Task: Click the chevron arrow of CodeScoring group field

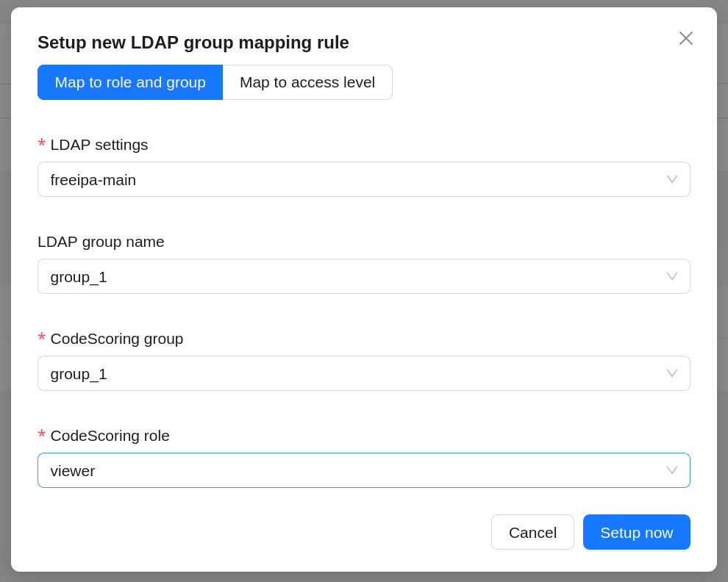Action: (x=672, y=373)
